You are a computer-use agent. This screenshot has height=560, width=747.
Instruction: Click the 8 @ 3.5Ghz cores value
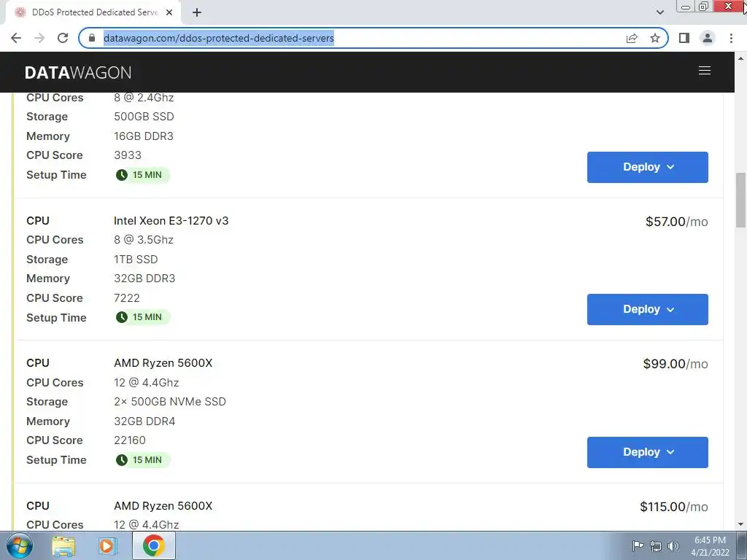(x=144, y=239)
